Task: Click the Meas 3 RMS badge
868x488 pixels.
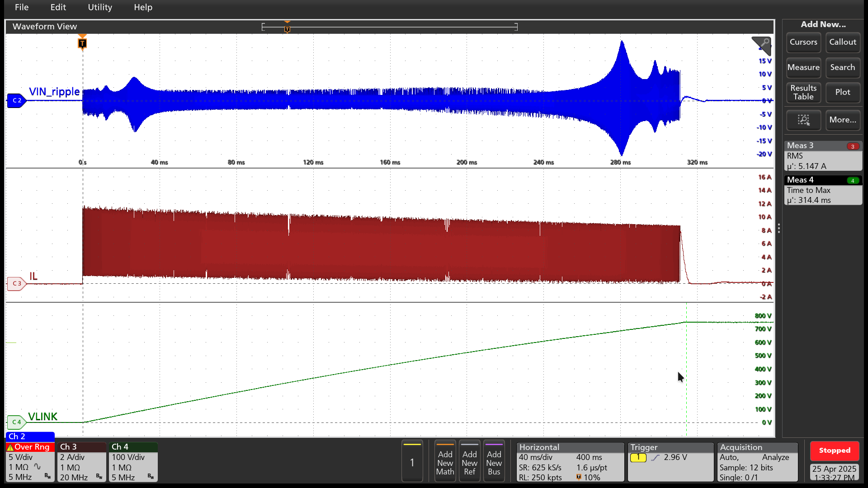Action: click(x=823, y=156)
